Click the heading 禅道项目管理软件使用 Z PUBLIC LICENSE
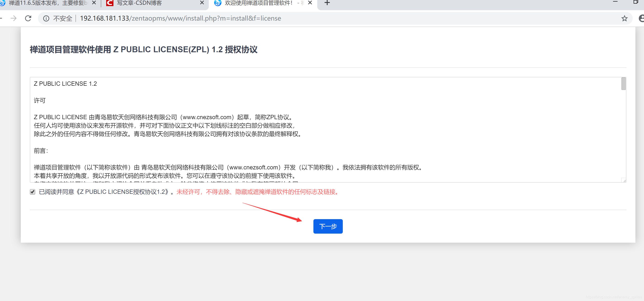The height and width of the screenshot is (301, 644). coord(143,50)
